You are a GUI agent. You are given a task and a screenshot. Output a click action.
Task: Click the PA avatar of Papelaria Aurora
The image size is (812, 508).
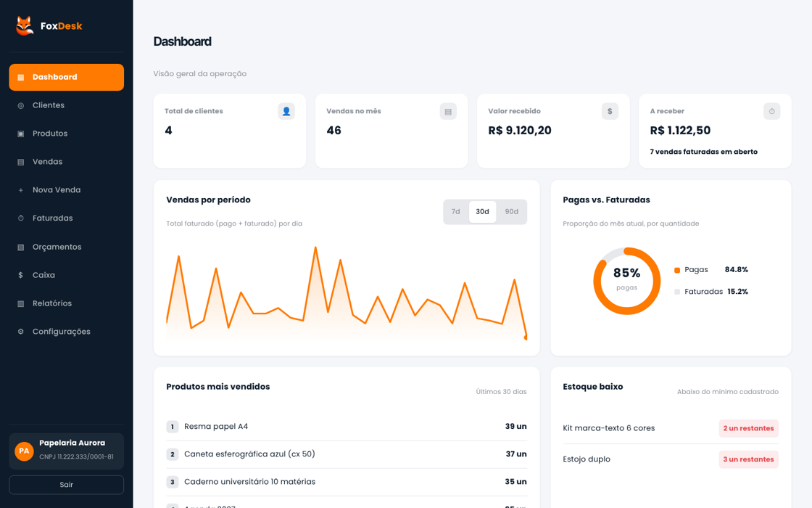coord(24,451)
